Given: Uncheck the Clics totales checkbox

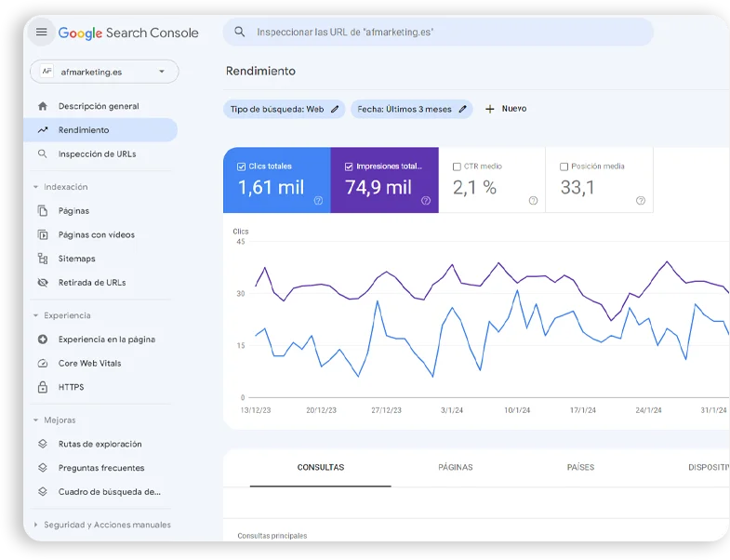Looking at the screenshot, I should pos(241,167).
